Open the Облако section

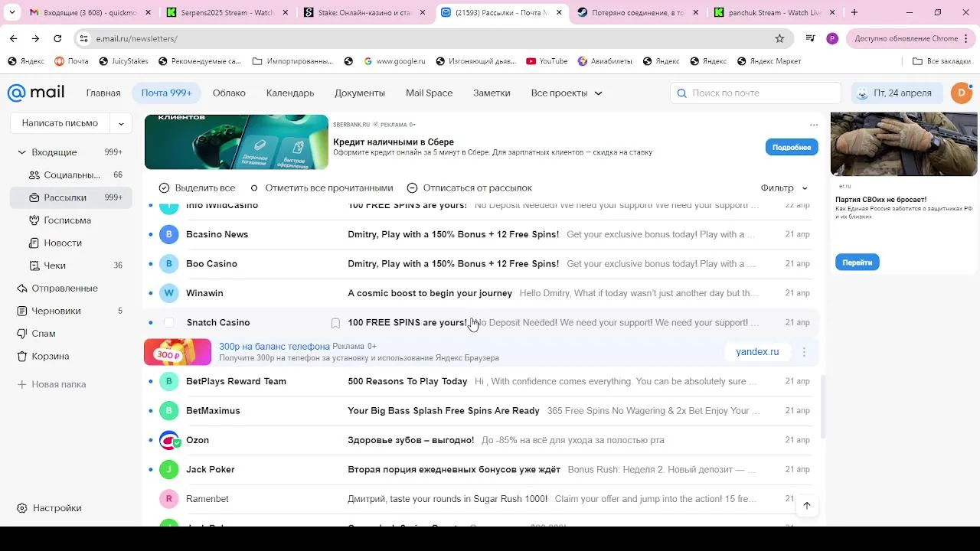click(x=229, y=93)
